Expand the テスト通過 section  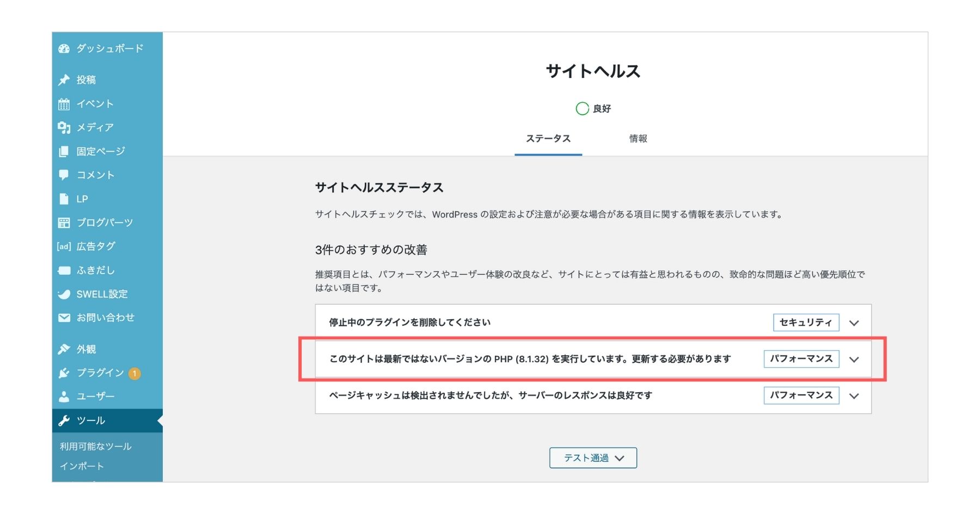593,458
